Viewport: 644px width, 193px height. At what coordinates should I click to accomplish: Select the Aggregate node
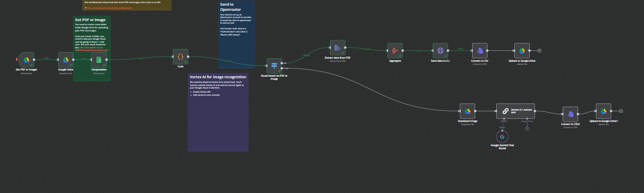[x=395, y=50]
